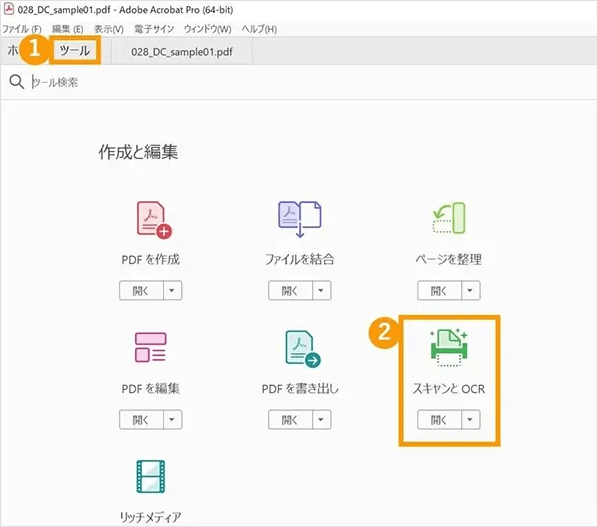The image size is (597, 527).
Task: Click the magnifier search icon
Action: click(16, 82)
